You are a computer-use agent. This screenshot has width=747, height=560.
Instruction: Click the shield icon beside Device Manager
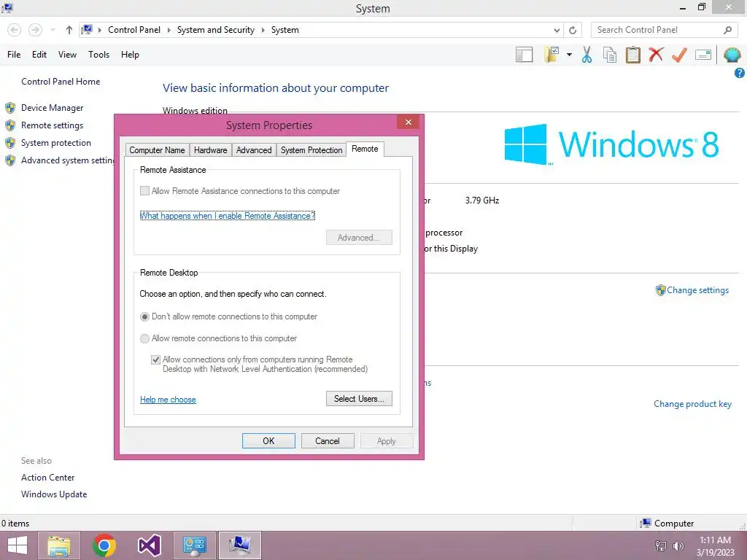point(10,108)
